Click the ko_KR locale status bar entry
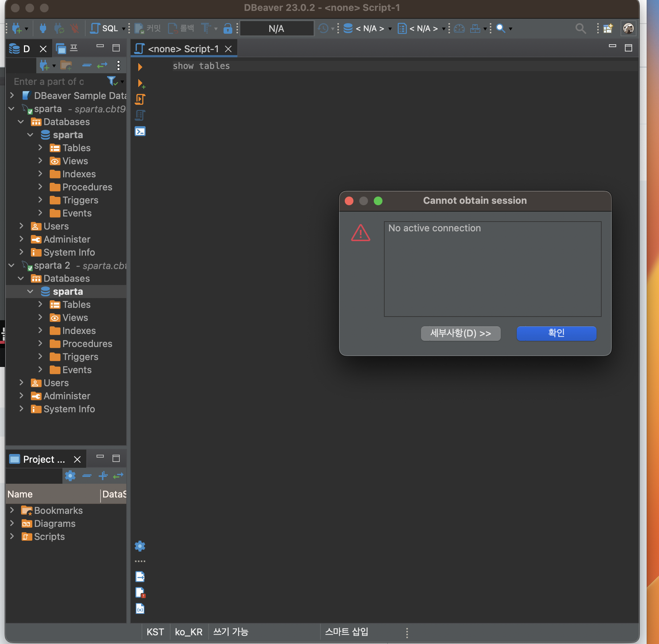Viewport: 659px width, 644px height. pos(189,632)
